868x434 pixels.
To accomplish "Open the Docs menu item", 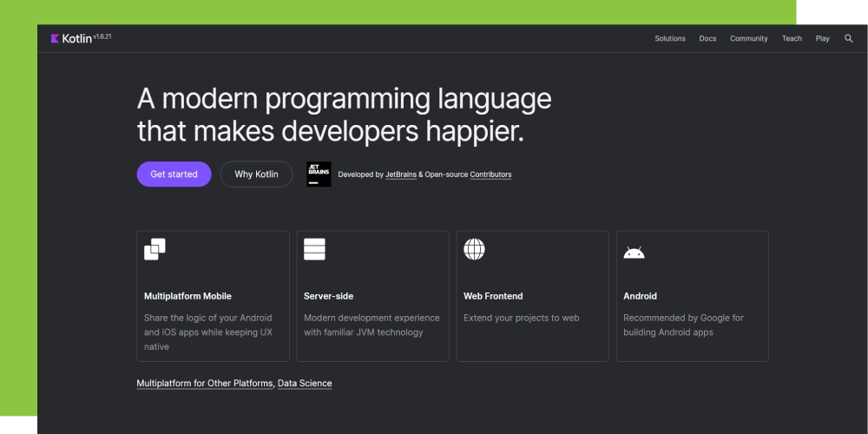I will tap(707, 38).
